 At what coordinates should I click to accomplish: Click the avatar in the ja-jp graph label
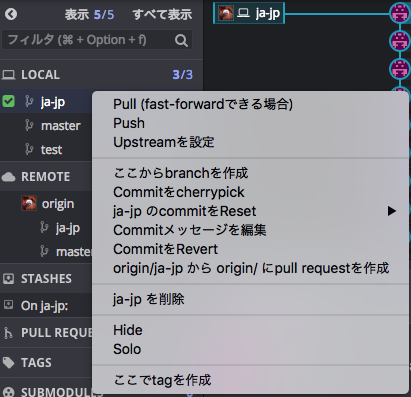(x=226, y=13)
